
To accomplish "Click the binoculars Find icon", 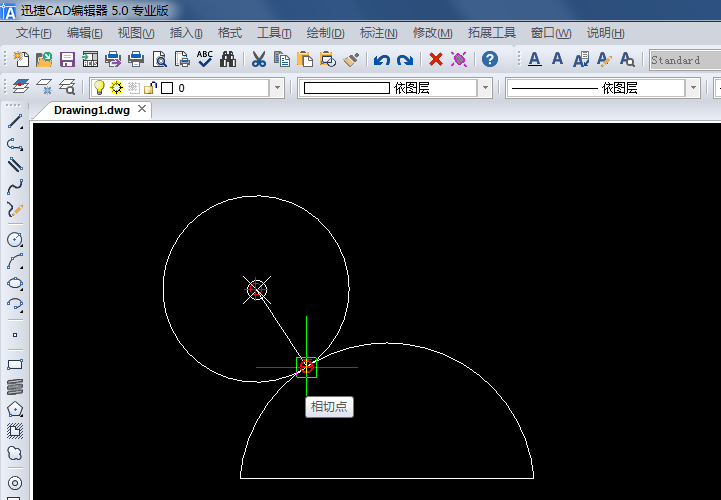I will pos(228,59).
